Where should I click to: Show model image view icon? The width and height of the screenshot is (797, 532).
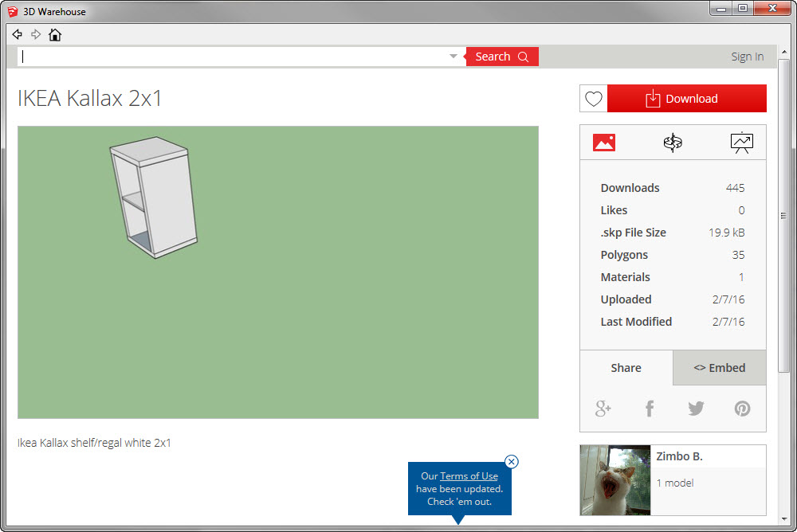pyautogui.click(x=604, y=143)
